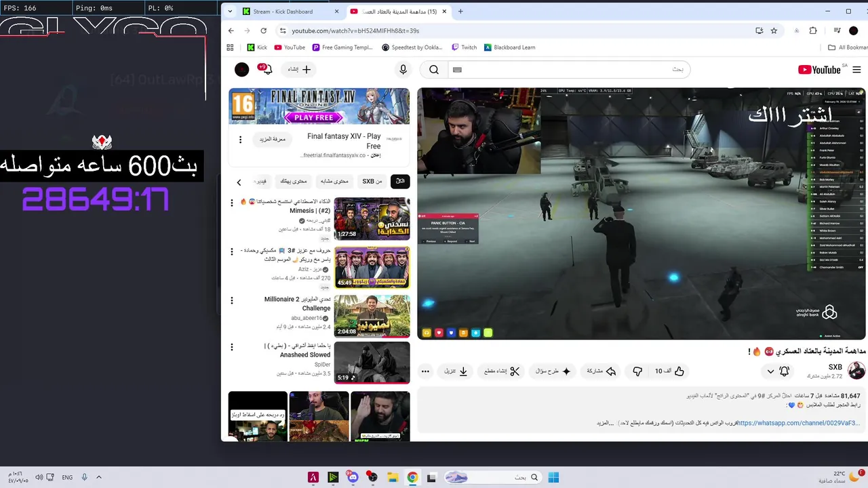Open the إنشاء create menu
Screen dimensions: 868x488
click(x=299, y=69)
